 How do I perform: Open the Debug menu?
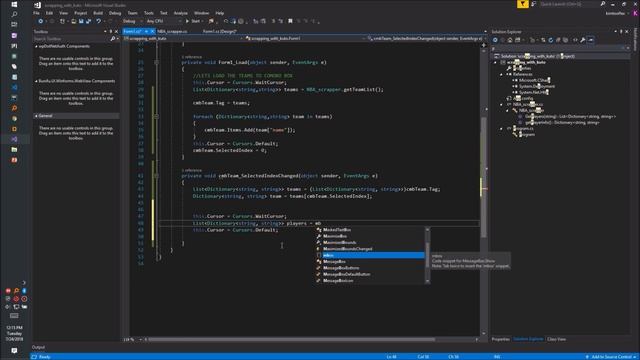click(x=115, y=13)
